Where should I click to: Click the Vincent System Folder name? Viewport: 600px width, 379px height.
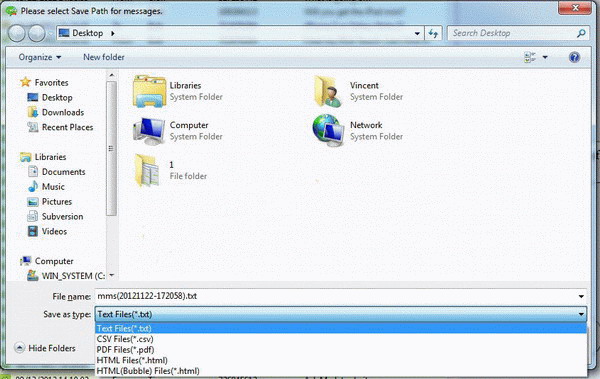(x=364, y=85)
